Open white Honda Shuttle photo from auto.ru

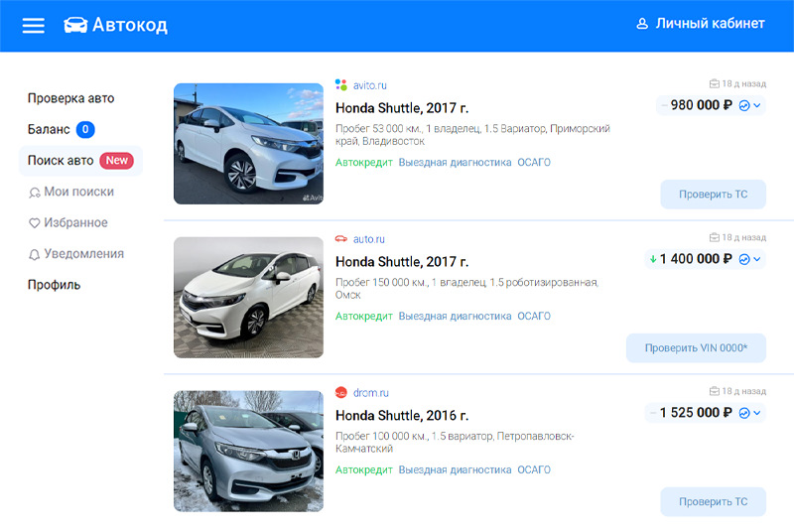click(x=249, y=298)
